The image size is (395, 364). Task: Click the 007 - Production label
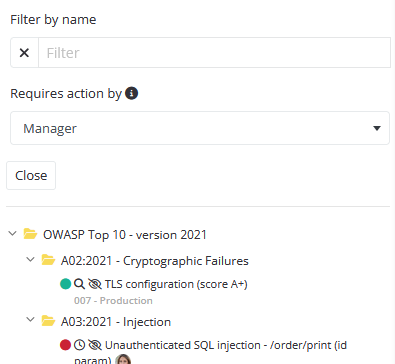click(113, 301)
